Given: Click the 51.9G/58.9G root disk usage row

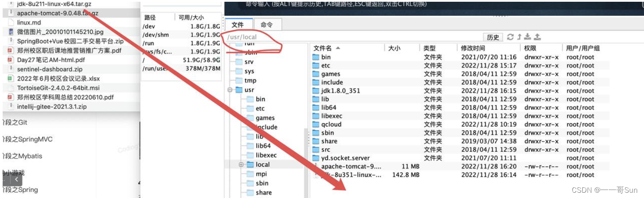Looking at the screenshot, I should (x=181, y=60).
